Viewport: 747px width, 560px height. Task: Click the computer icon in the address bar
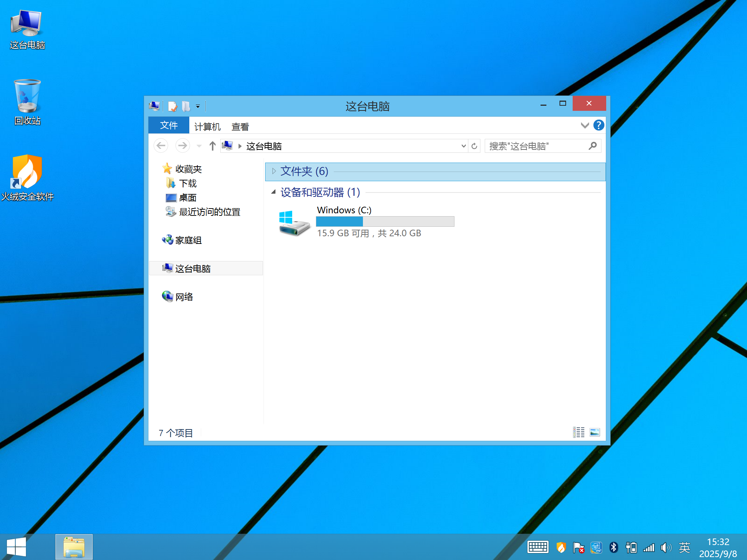coord(227,145)
